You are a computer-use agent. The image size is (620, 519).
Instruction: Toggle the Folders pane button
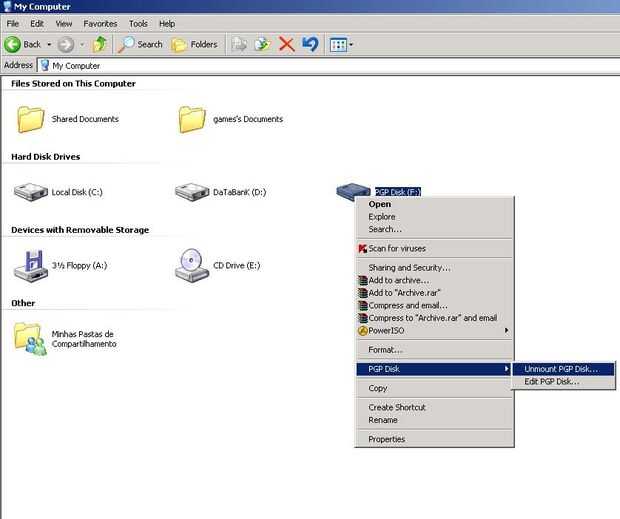point(194,45)
